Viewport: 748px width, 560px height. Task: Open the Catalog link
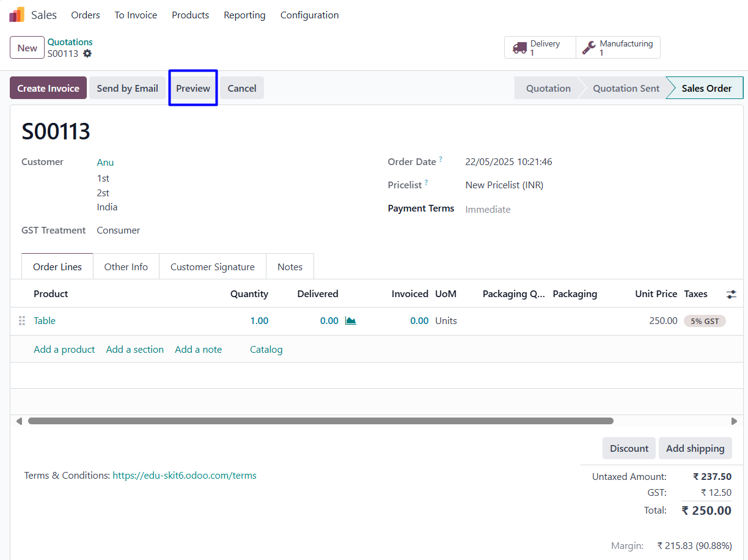[266, 350]
